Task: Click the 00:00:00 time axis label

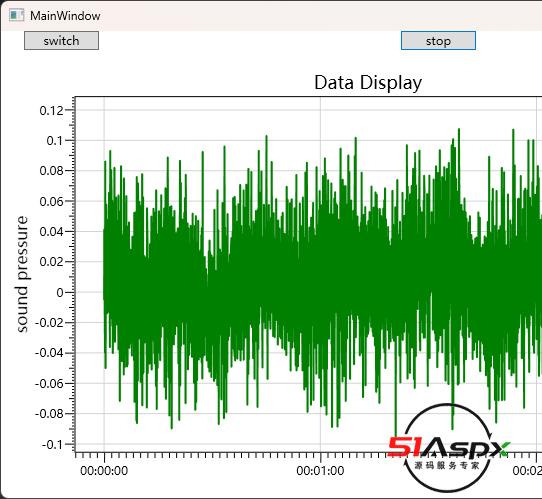Action: click(x=104, y=471)
